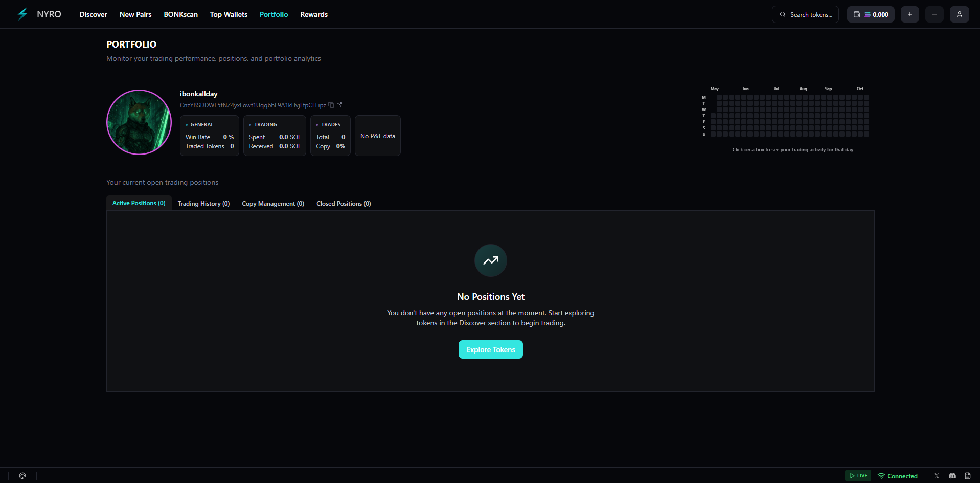
Task: Click the Explore Tokens button
Action: tap(490, 349)
